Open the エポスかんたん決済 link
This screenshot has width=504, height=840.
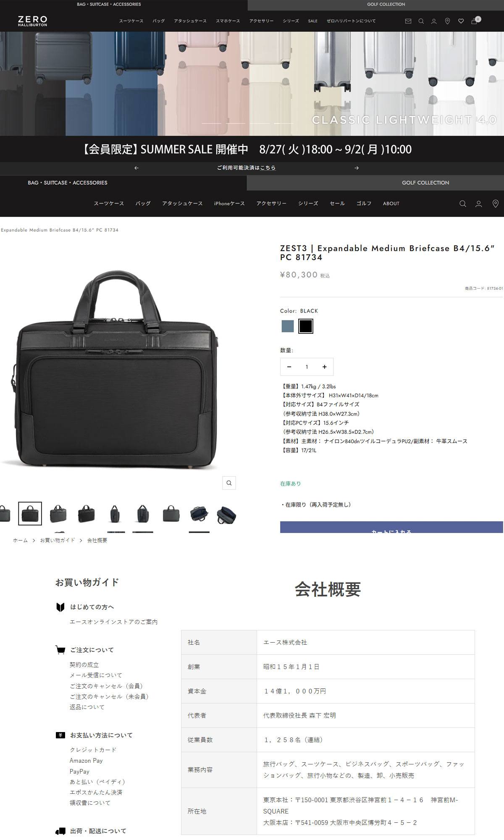96,793
